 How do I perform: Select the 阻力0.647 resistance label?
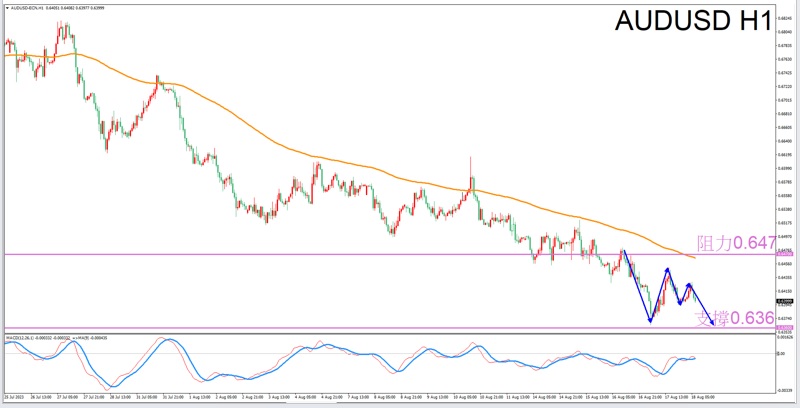pyautogui.click(x=736, y=243)
